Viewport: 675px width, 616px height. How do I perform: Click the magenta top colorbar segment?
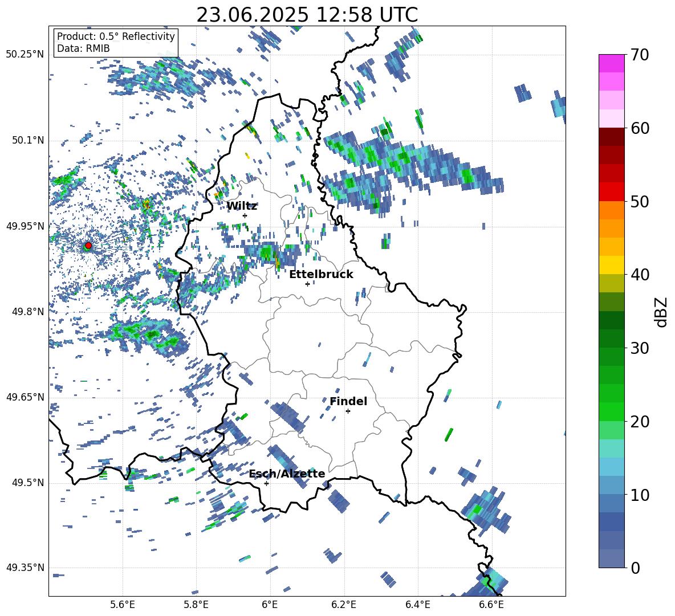point(611,64)
